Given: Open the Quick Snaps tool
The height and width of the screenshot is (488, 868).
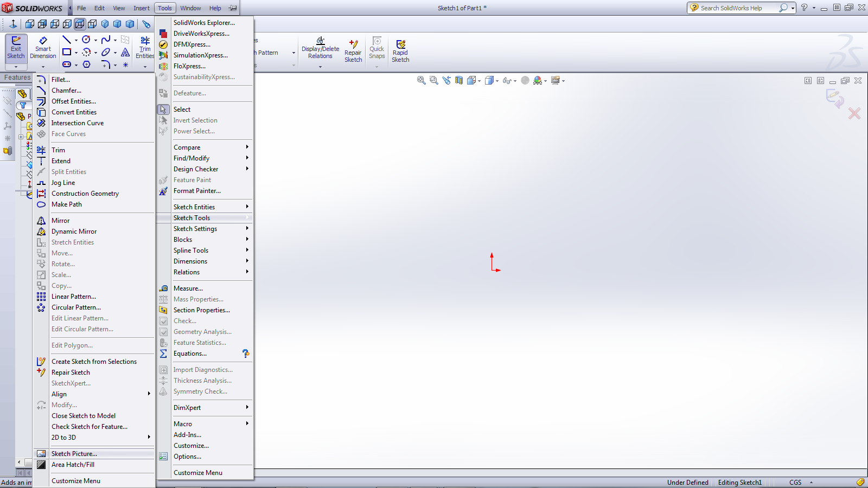Looking at the screenshot, I should click(376, 48).
